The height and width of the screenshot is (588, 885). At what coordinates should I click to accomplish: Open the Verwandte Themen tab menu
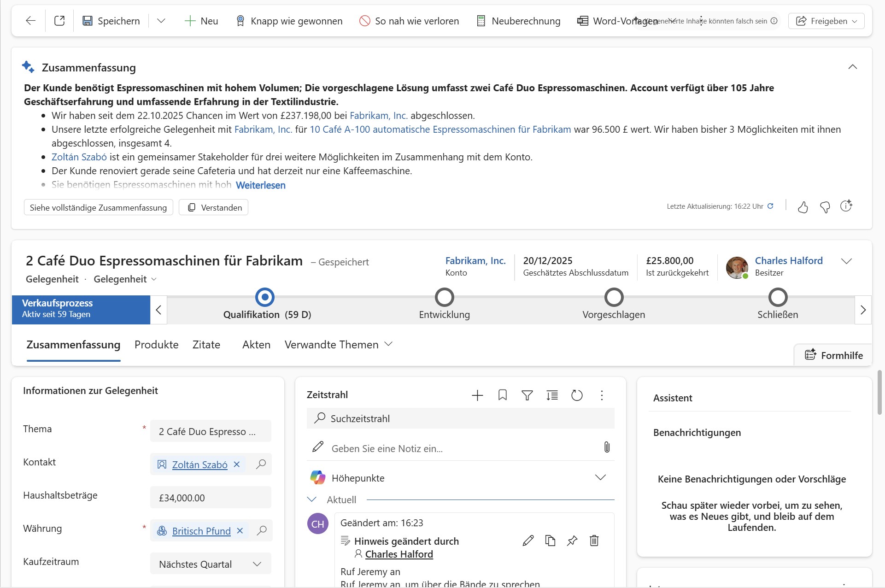tap(338, 345)
